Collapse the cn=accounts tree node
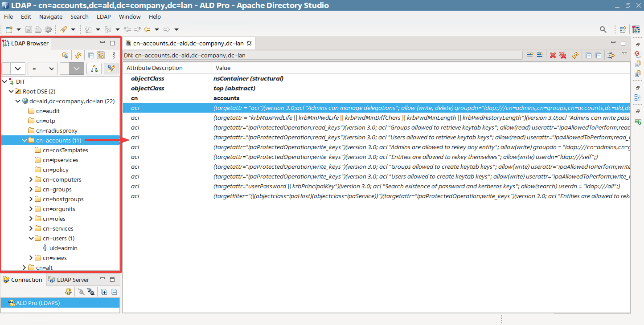The image size is (644, 325). tap(25, 140)
